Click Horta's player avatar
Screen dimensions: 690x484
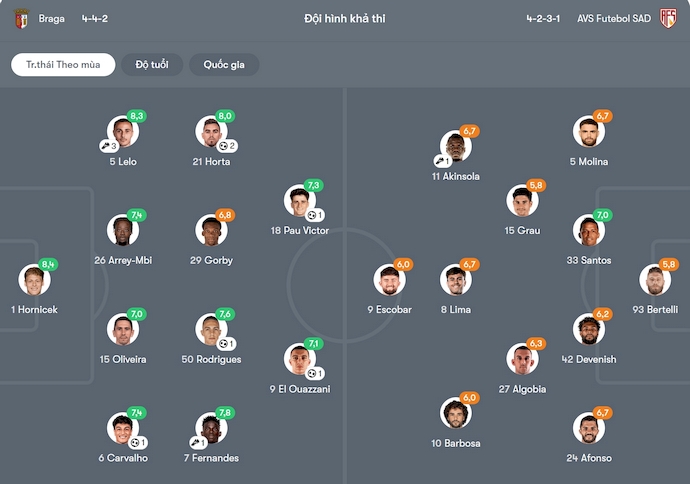[210, 131]
